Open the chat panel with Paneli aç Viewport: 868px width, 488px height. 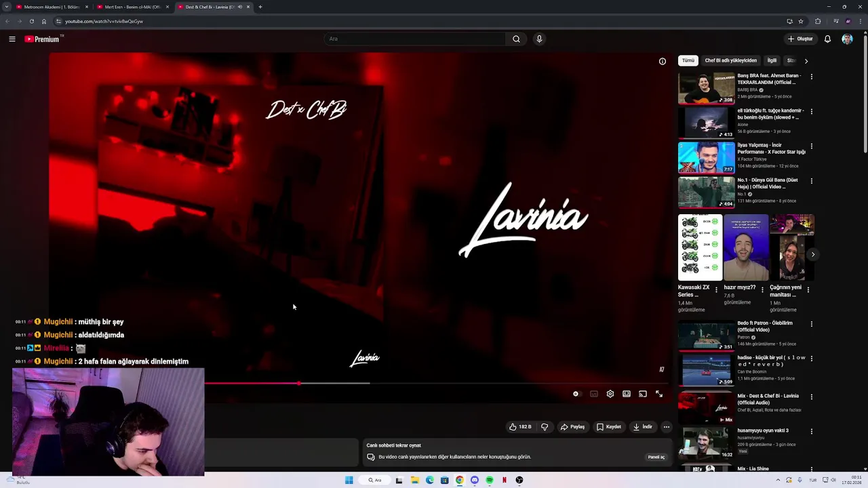coord(656,457)
